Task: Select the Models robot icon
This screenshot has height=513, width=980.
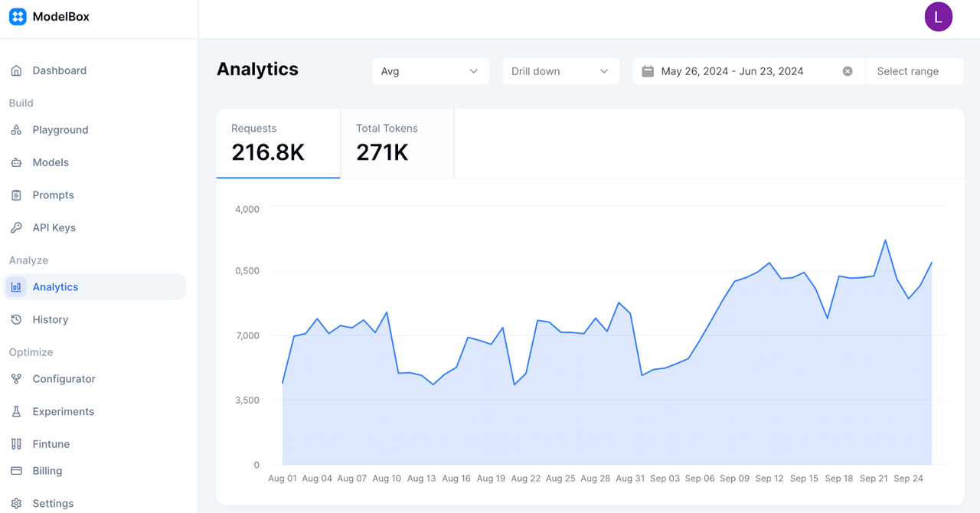Action: click(x=16, y=162)
